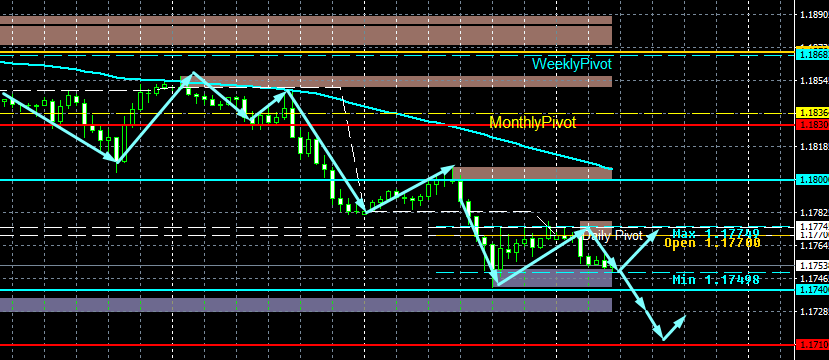Click the Daily Pivot label
This screenshot has height=360, width=829.
pyautogui.click(x=613, y=236)
